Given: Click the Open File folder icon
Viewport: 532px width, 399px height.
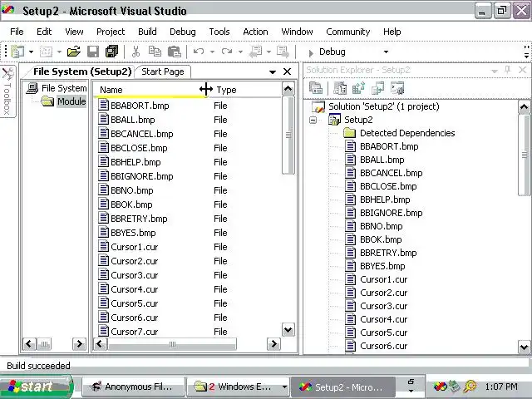Looking at the screenshot, I should [x=74, y=52].
